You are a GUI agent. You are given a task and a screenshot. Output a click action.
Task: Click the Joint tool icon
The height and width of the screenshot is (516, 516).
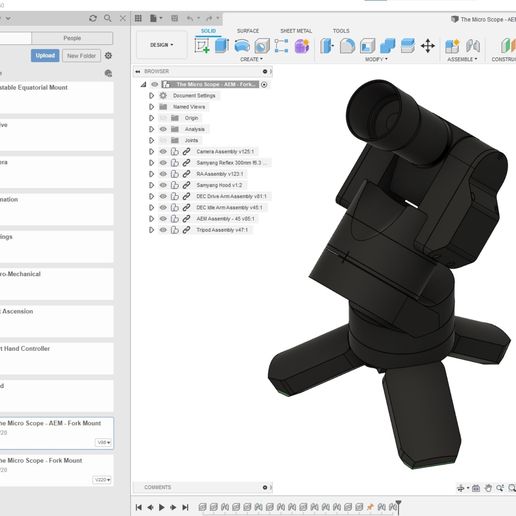coord(473,46)
